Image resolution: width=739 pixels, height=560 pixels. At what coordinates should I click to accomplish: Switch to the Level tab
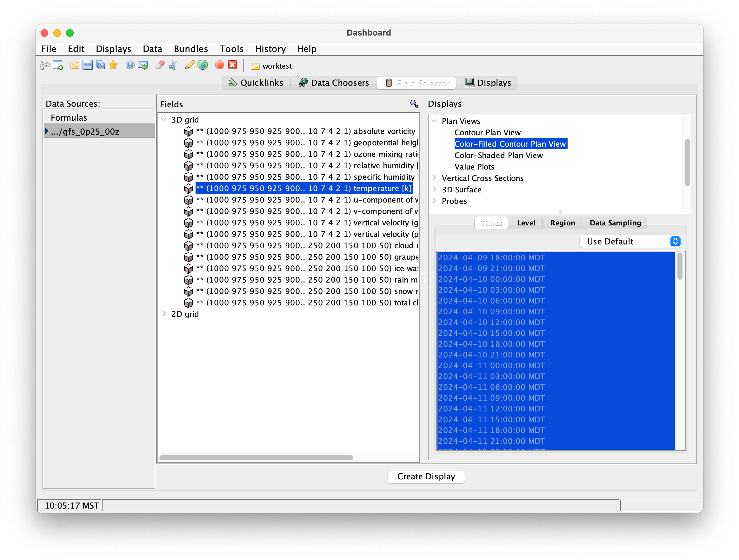coord(526,223)
